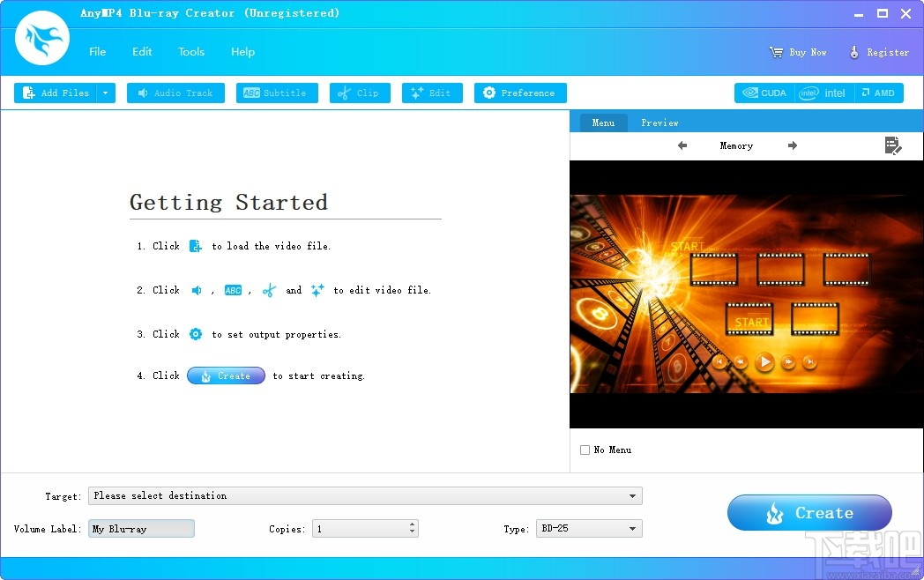Screen dimensions: 924x580
Task: Open the Type dropdown showing BD-25
Action: click(633, 528)
